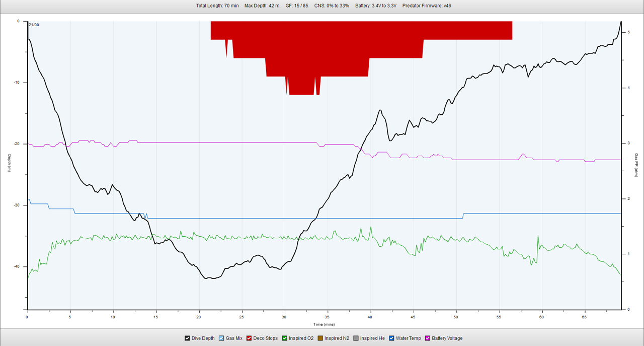
Task: Click the Depth (m) axis title
Action: point(9,164)
